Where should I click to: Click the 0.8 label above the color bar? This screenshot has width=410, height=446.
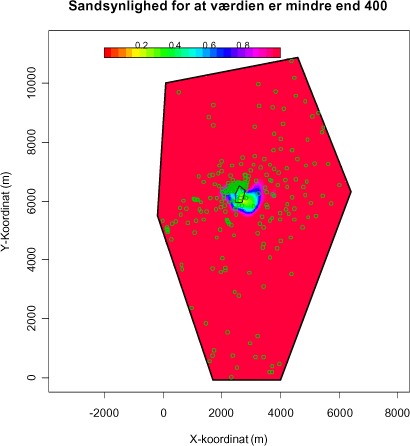243,45
